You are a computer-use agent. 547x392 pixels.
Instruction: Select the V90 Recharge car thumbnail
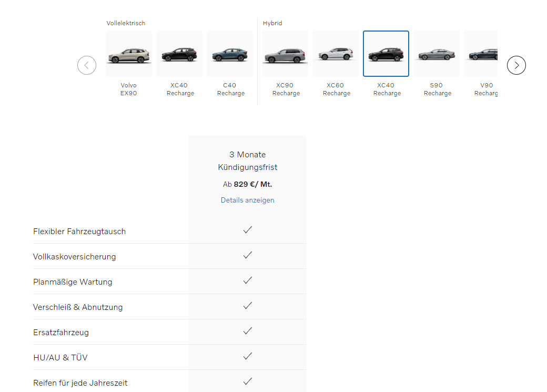click(x=481, y=54)
